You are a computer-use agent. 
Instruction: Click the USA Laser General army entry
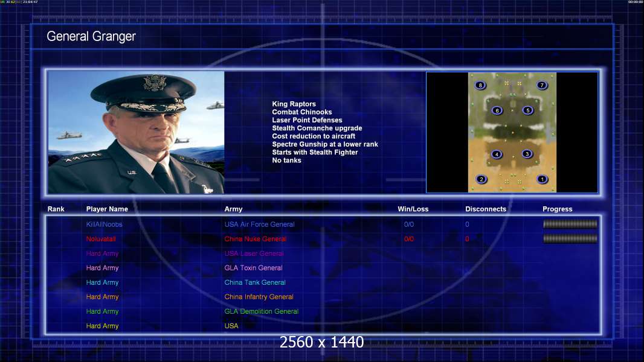point(254,253)
